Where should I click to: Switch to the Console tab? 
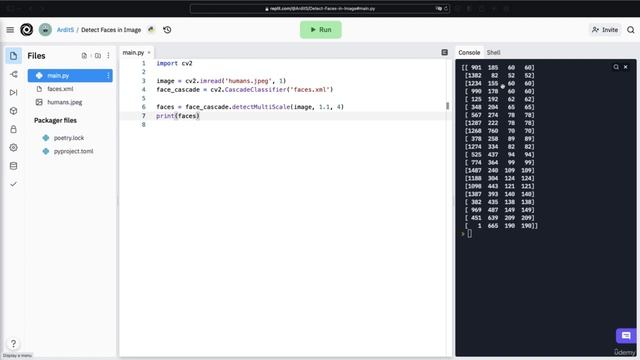[x=469, y=53]
